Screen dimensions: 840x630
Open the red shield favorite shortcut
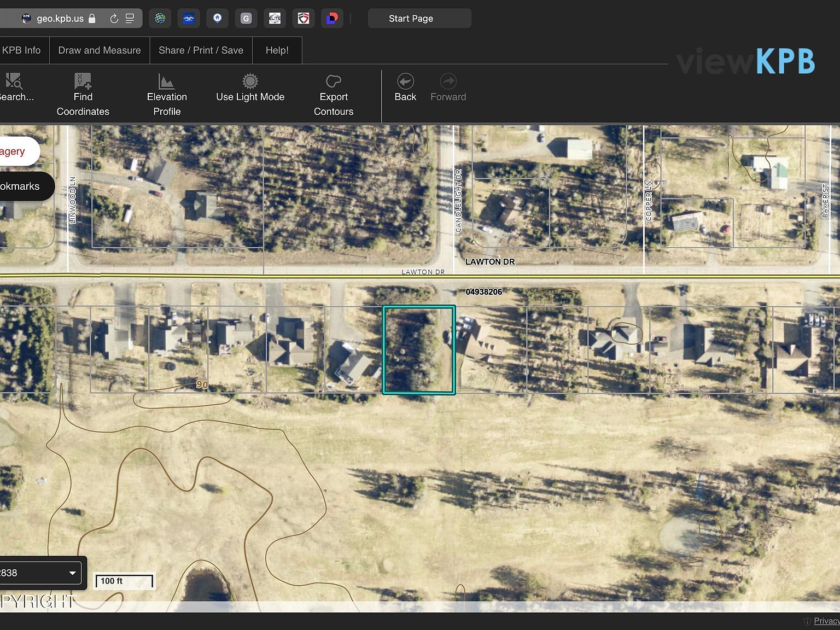(x=304, y=19)
